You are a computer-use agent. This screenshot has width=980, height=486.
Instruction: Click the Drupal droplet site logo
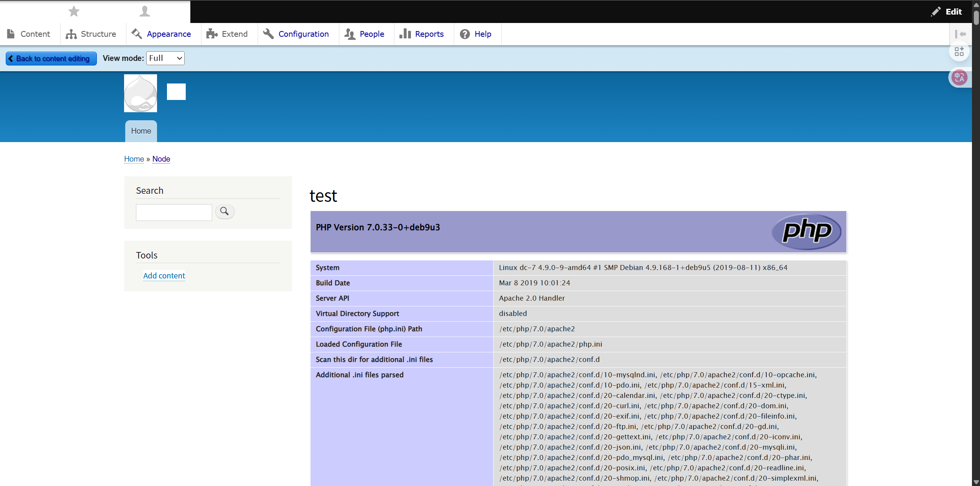coord(140,93)
